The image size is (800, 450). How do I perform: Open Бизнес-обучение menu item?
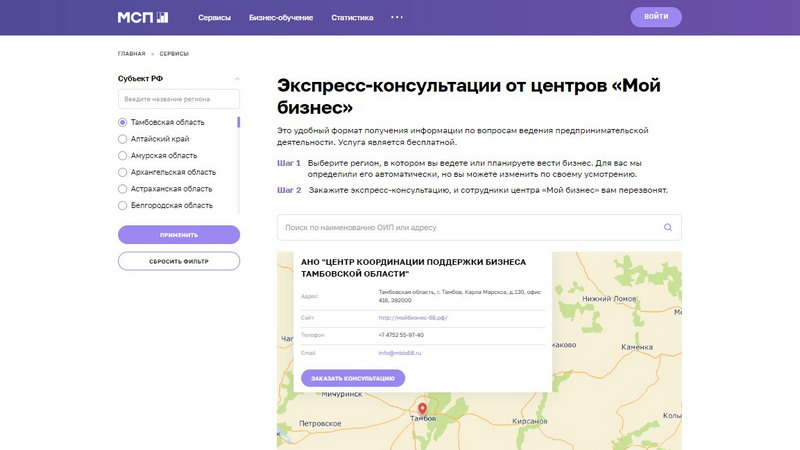[281, 17]
